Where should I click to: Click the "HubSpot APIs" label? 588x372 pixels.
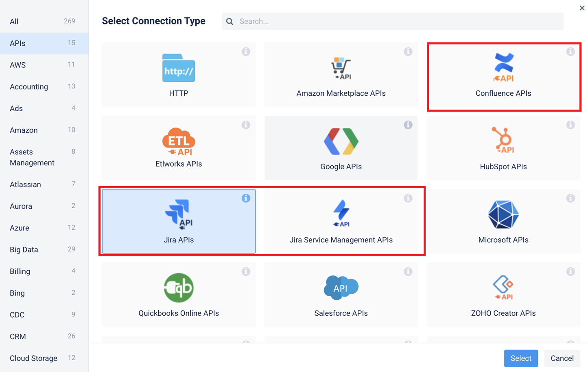[x=503, y=167]
